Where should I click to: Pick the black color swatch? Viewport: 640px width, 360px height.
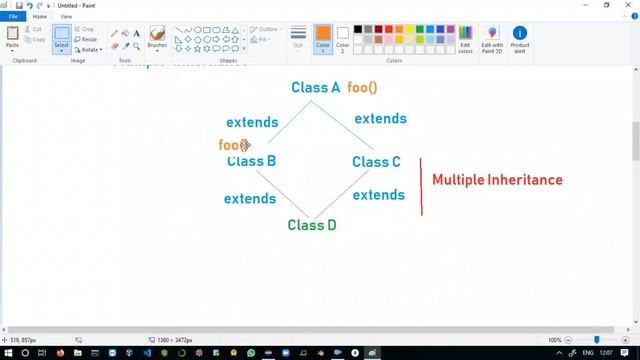358,29
